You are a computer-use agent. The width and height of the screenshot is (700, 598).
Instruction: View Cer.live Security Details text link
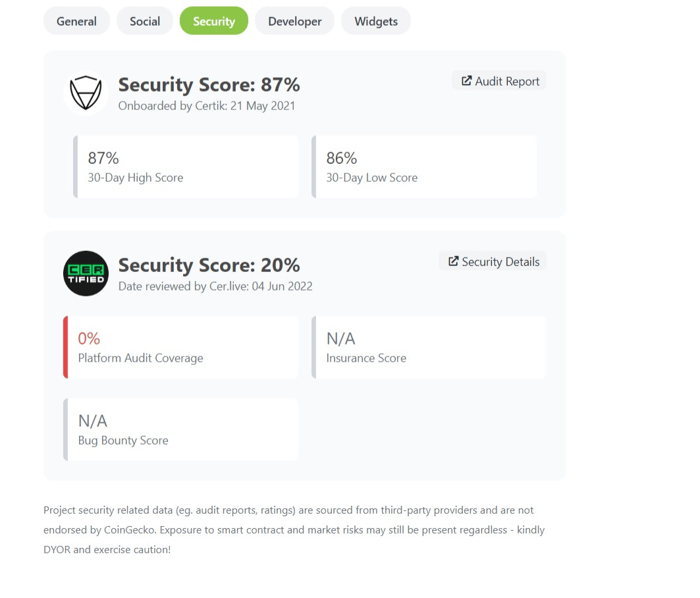point(500,262)
